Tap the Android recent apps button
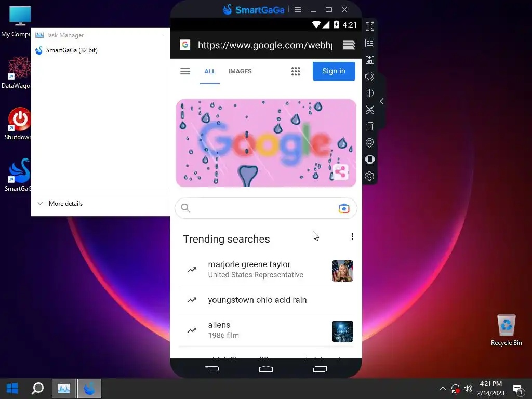This screenshot has height=399, width=532. 320,369
